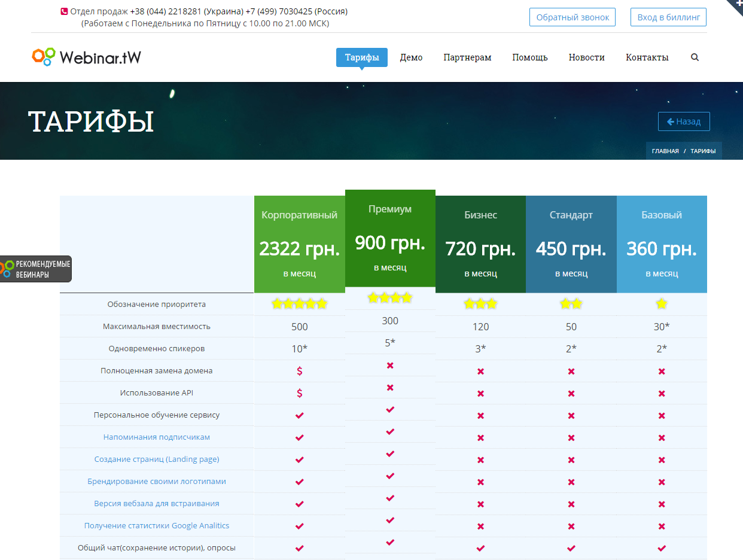Click the value 50 under Стандарт

click(571, 327)
